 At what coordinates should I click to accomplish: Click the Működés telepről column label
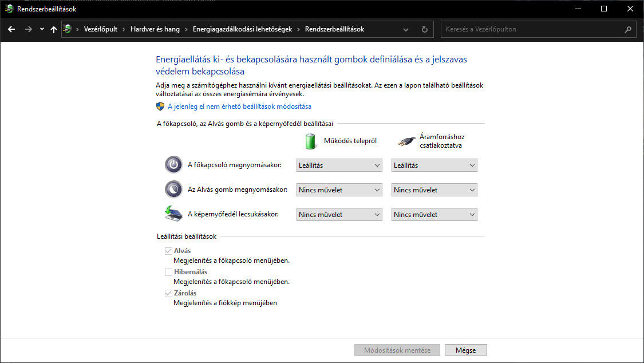350,141
